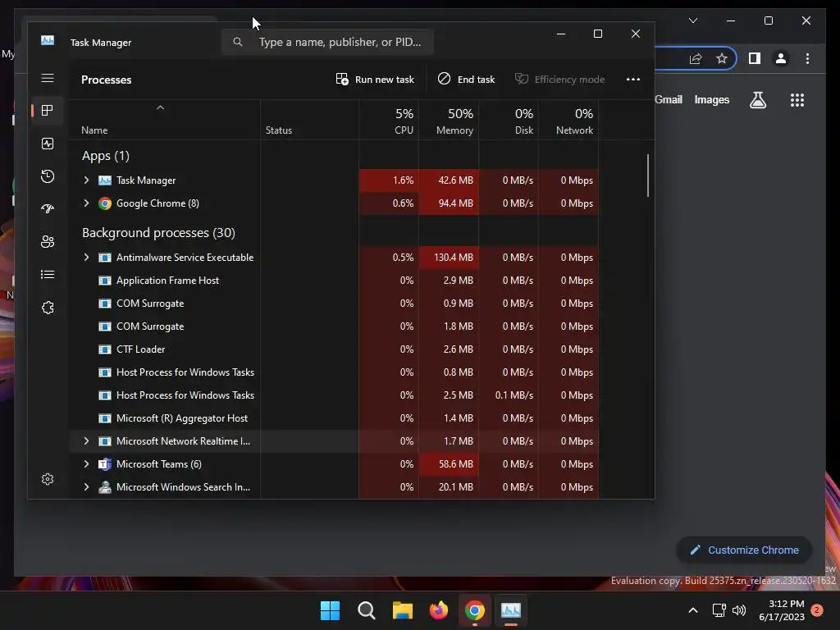Sort by the Memory column header
The width and height of the screenshot is (840, 630).
[449, 121]
